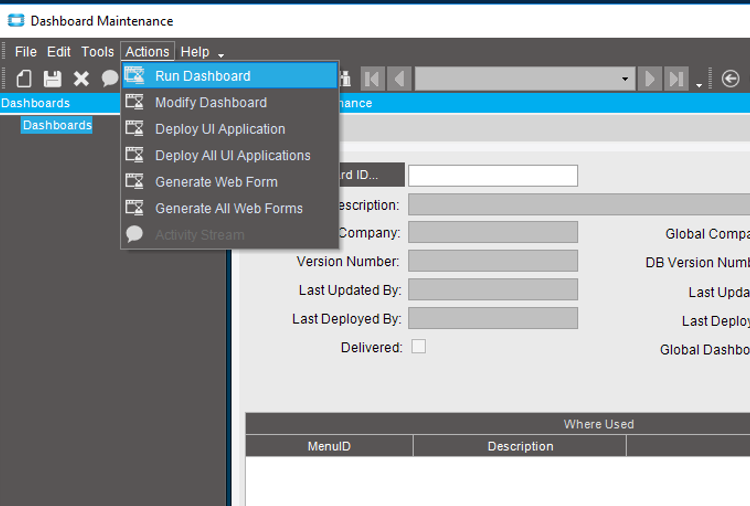750x506 pixels.
Task: Select Run Dashboard from Actions menu
Action: 202,76
